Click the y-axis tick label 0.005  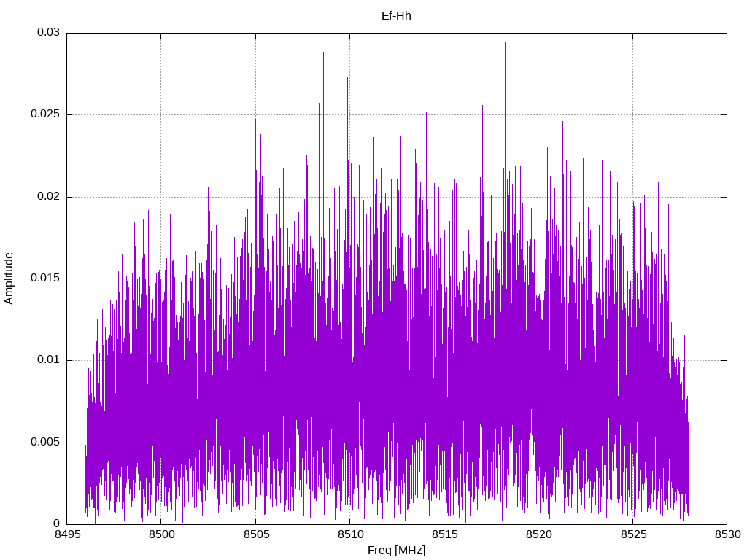click(46, 442)
